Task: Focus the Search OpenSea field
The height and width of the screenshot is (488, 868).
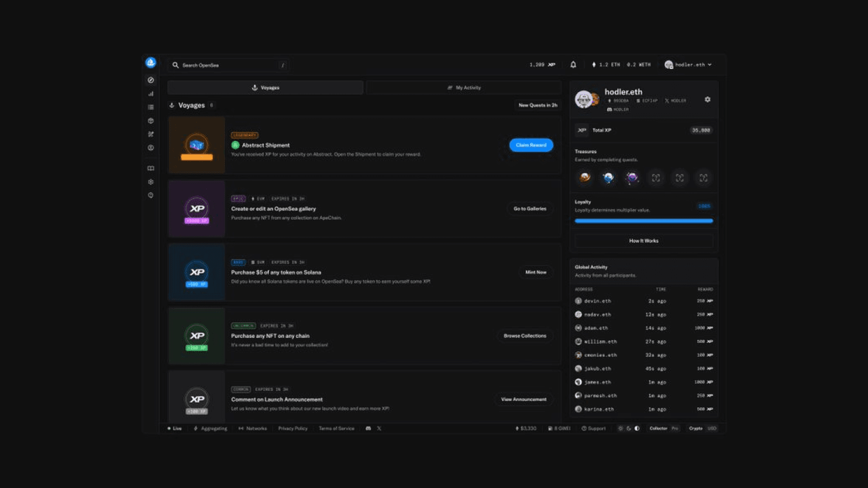Action: click(228, 65)
